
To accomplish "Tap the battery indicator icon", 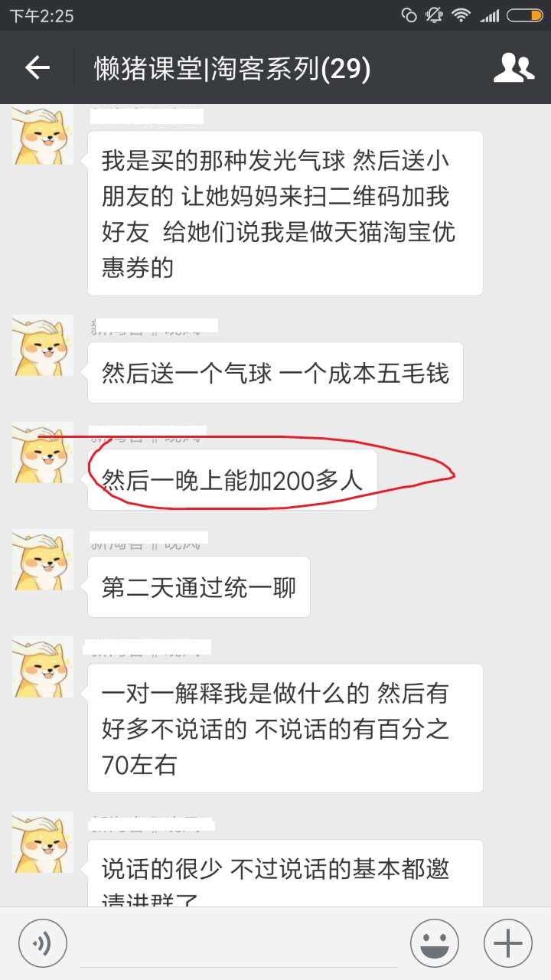I will (525, 15).
